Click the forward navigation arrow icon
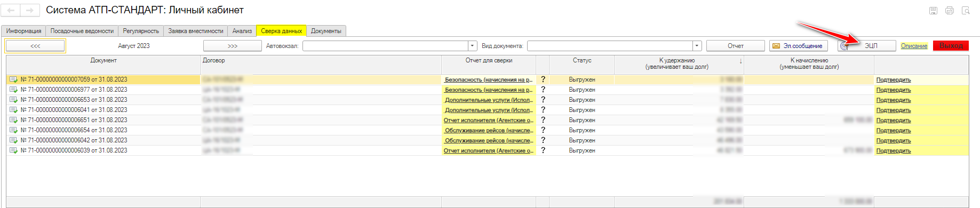Image resolution: width=980 pixels, height=208 pixels. point(29,10)
